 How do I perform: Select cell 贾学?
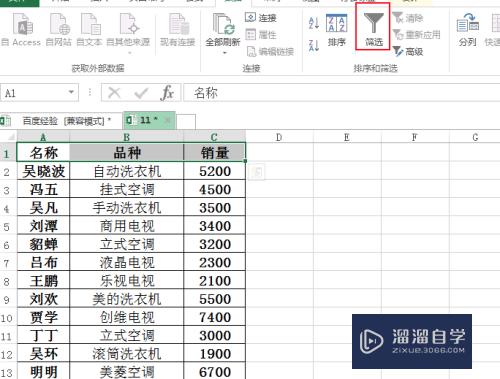(x=43, y=317)
